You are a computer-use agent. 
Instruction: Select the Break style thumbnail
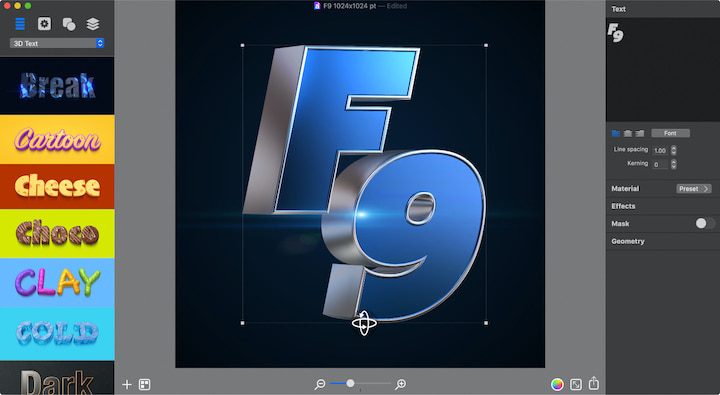point(57,86)
